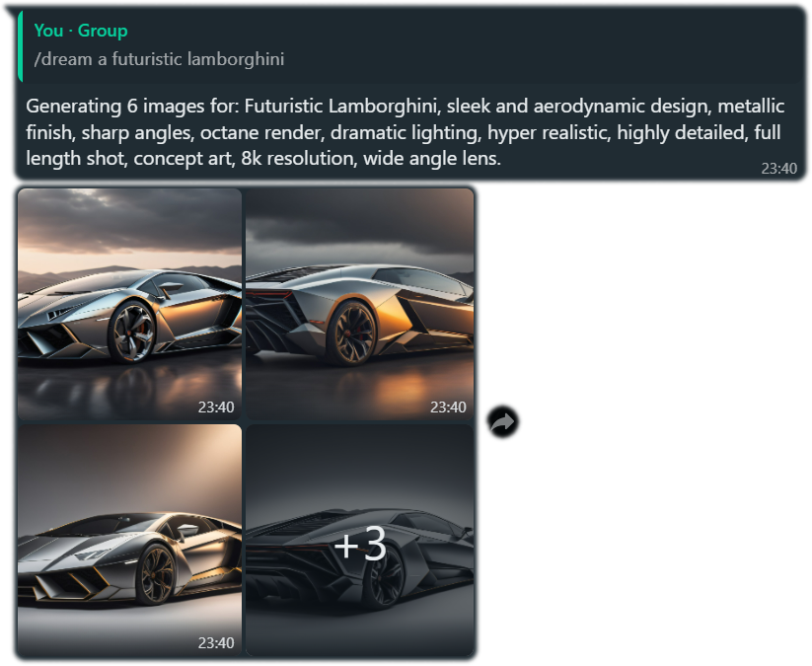The image size is (812, 666).
Task: Open the studio light-beam Lamborghini thumbnail
Action: coord(129,541)
